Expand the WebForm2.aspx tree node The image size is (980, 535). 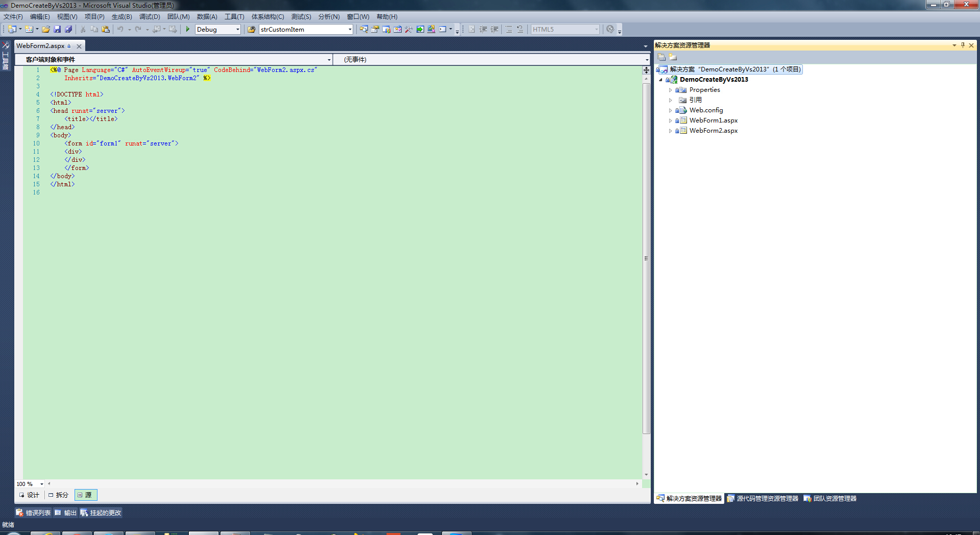coord(670,131)
